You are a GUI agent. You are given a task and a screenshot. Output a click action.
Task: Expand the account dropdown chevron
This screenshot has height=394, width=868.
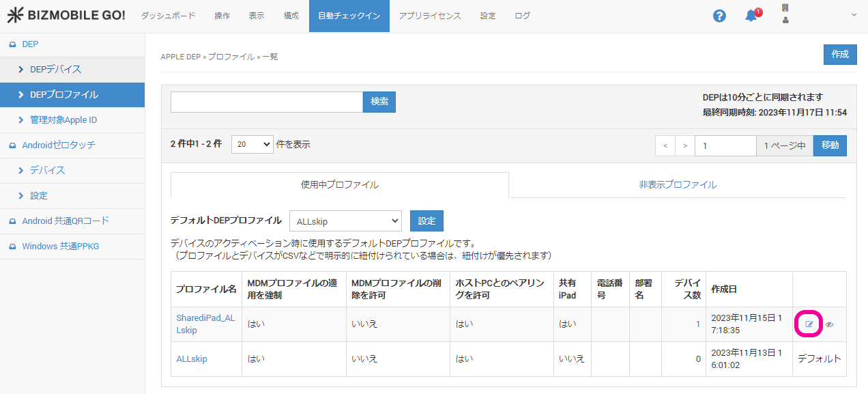(x=854, y=15)
